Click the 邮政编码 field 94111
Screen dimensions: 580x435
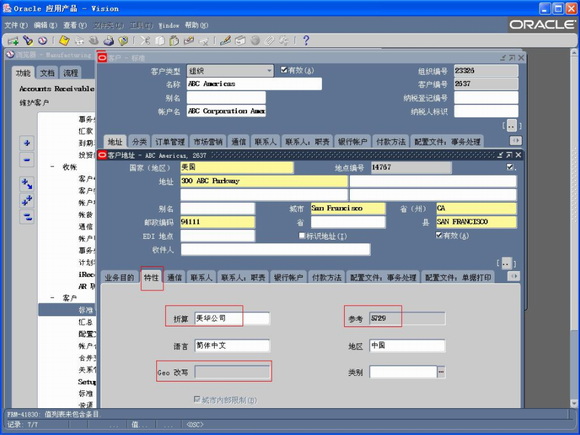218,222
